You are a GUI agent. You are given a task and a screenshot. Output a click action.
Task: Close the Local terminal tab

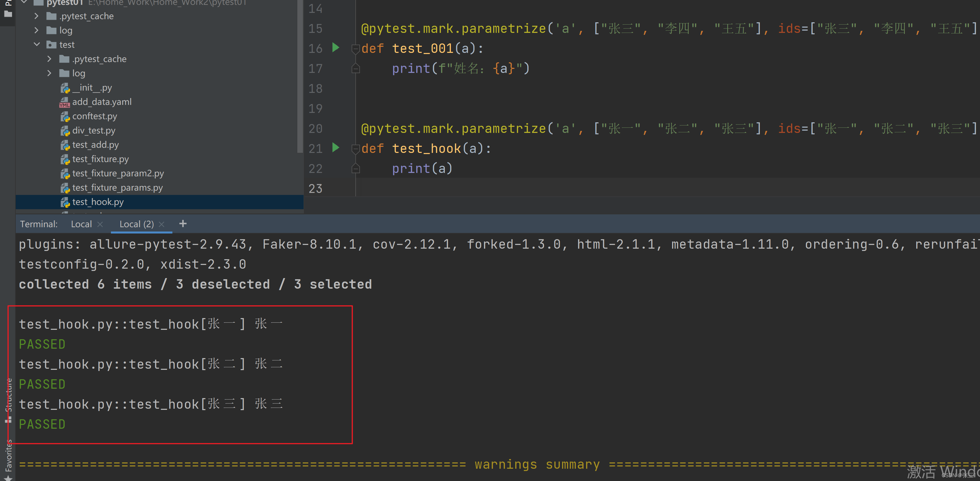(x=100, y=224)
